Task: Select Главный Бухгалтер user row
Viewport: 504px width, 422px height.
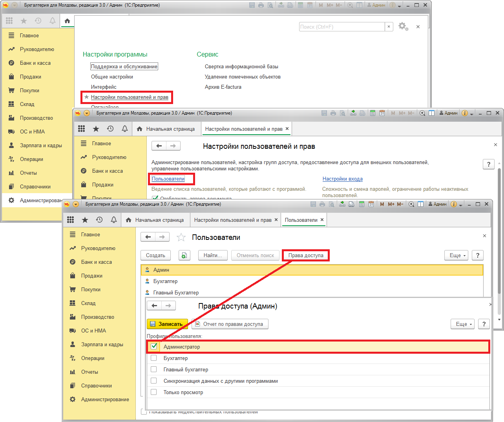Action: click(312, 292)
